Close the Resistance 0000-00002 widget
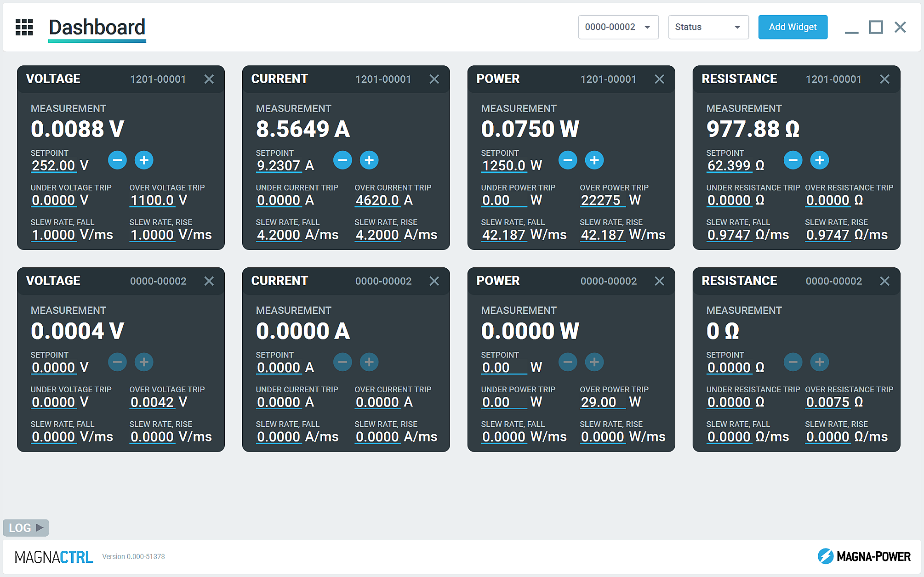This screenshot has width=924, height=577. point(884,281)
